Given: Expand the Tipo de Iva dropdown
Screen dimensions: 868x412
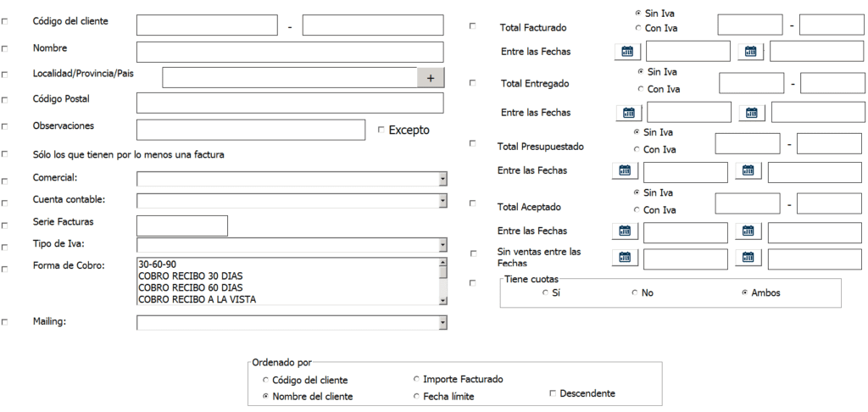Looking at the screenshot, I should 442,245.
